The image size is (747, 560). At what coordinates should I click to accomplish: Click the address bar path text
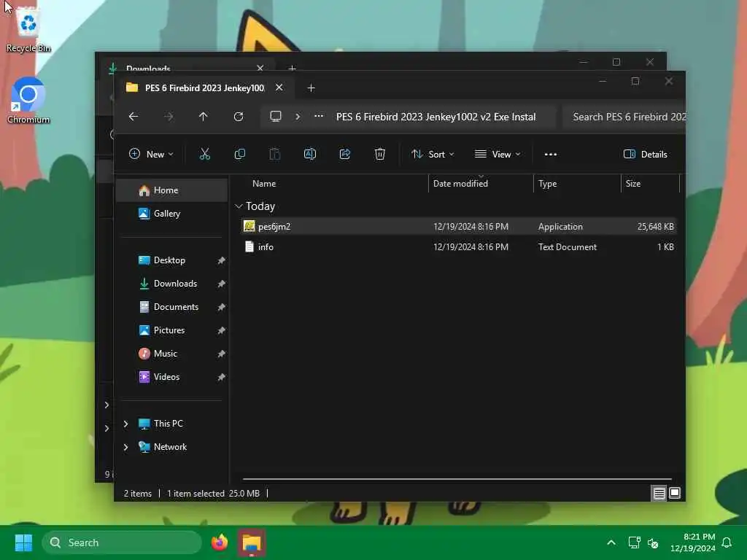(x=436, y=117)
